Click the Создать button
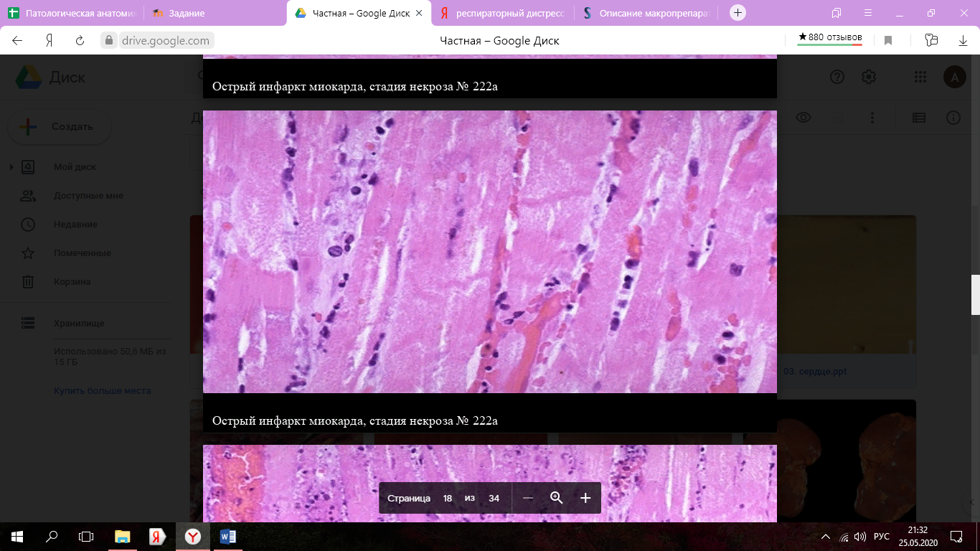 tap(59, 127)
